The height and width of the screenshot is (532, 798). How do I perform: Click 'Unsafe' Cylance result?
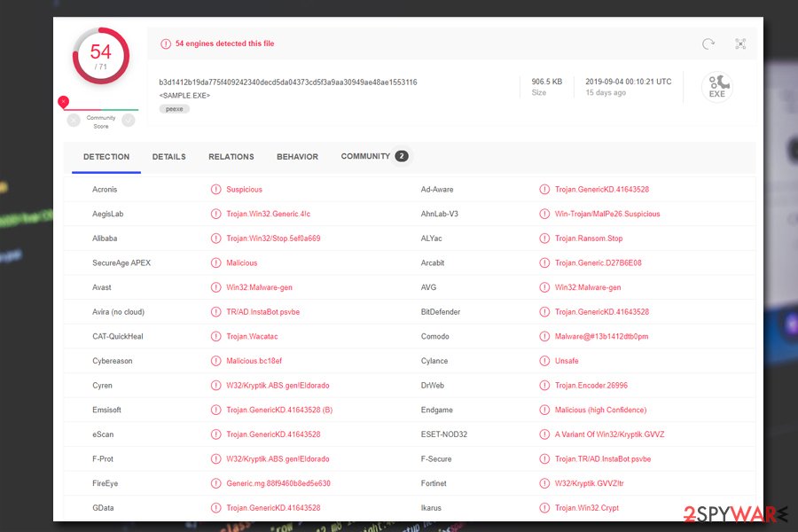point(567,361)
